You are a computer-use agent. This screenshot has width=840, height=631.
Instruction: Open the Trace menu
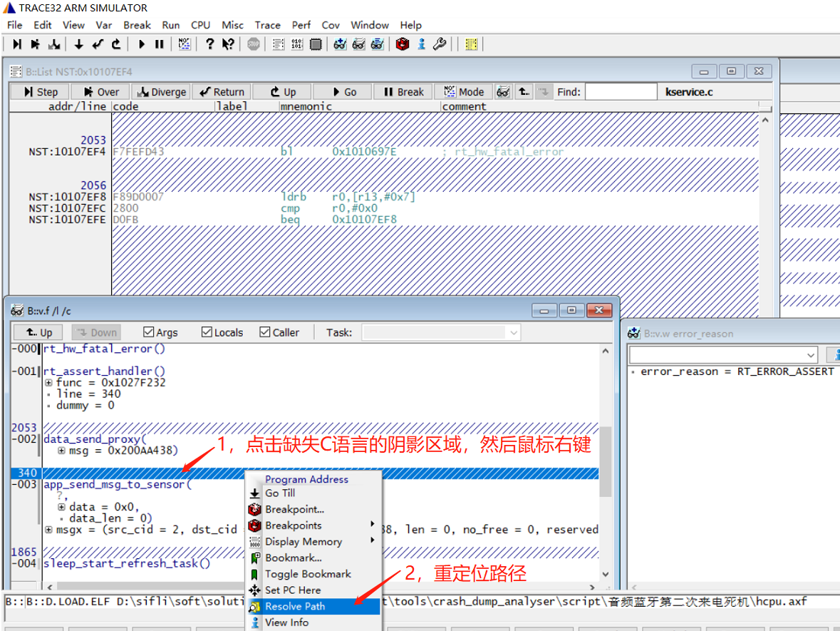267,25
